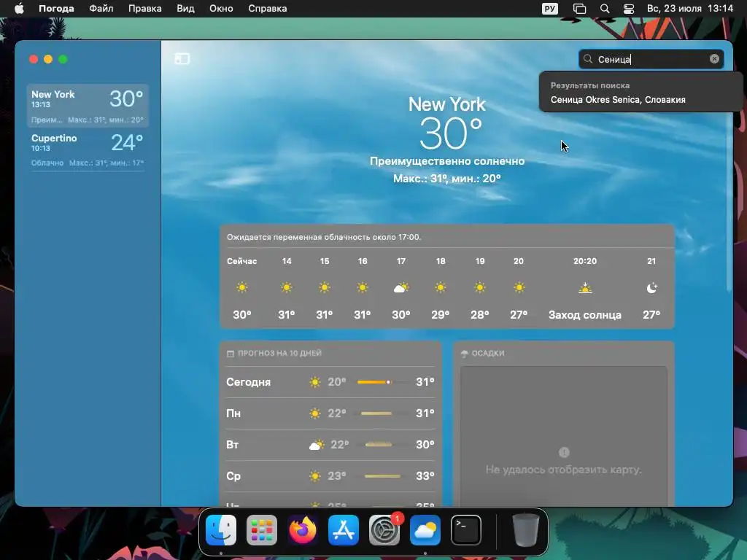The width and height of the screenshot is (747, 560).
Task: Click the calendar icon beside Прогноз на 10 дней
Action: 231,354
